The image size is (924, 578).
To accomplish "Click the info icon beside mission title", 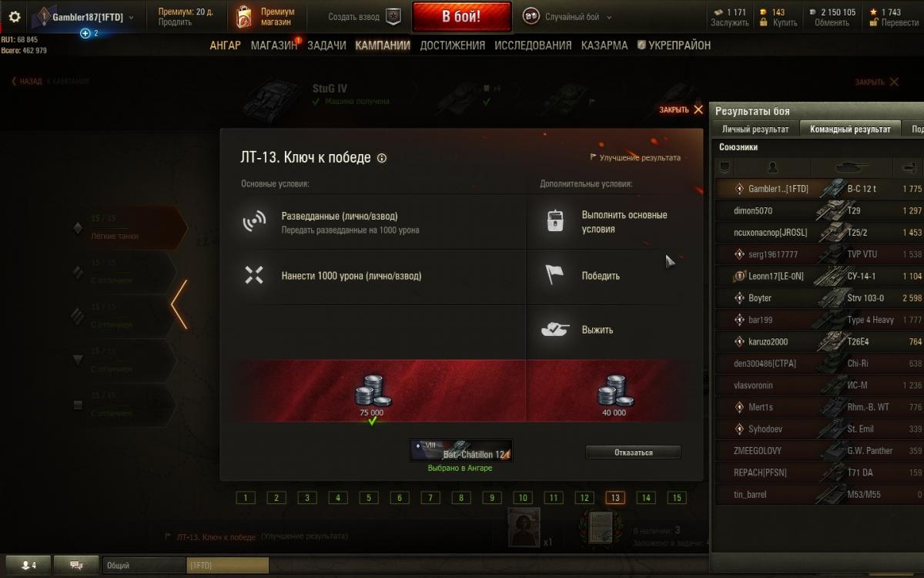I will tap(382, 158).
